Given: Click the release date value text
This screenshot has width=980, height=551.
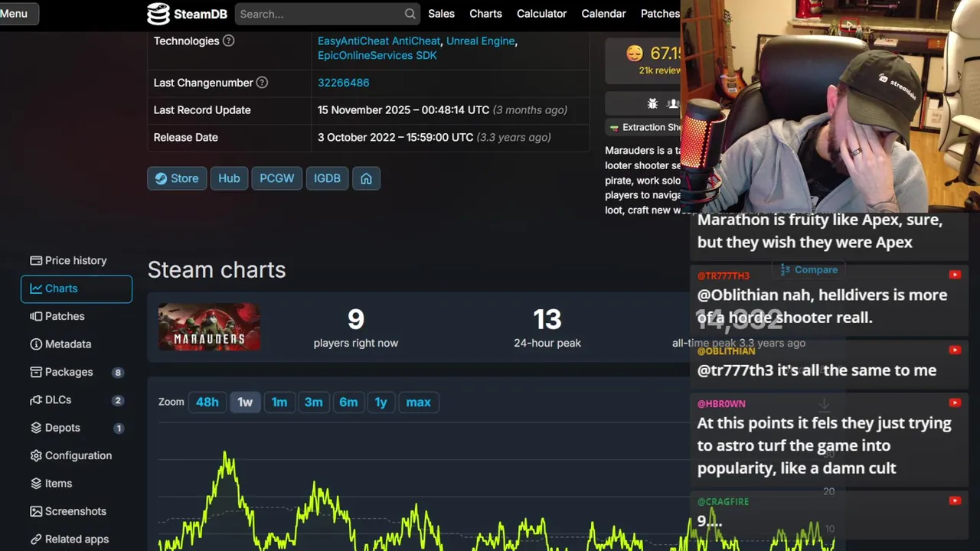Looking at the screenshot, I should (434, 138).
